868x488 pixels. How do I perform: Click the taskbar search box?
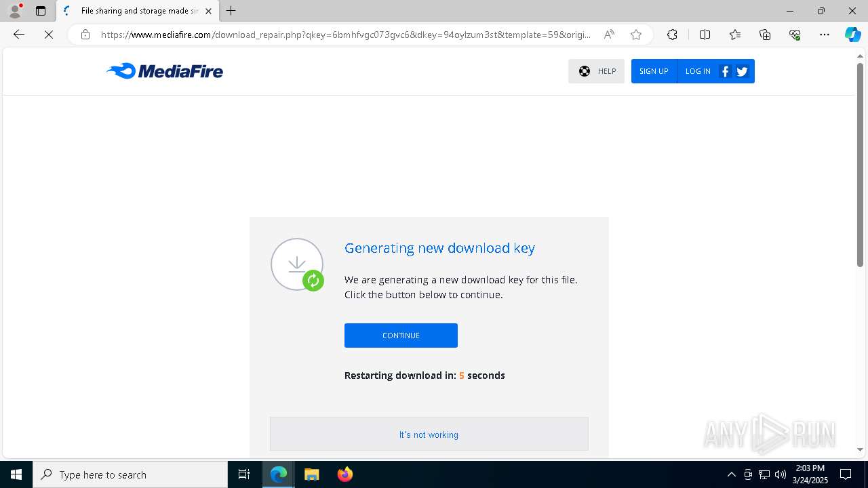click(x=130, y=474)
